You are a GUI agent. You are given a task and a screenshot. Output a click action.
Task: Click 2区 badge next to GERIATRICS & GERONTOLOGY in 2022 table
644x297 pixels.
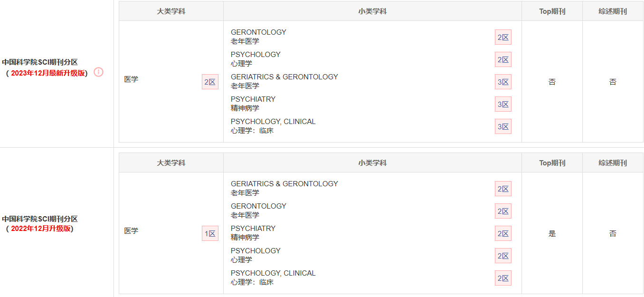[x=503, y=189]
